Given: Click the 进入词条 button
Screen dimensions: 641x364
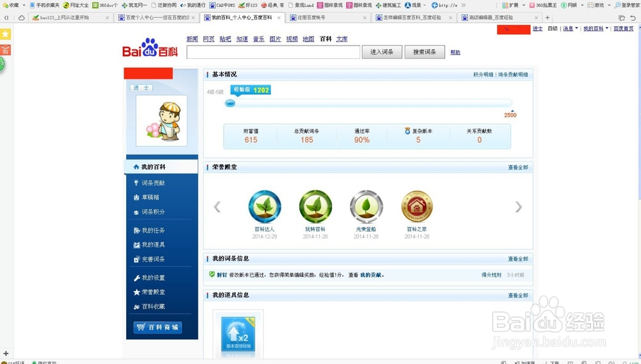Looking at the screenshot, I should point(382,52).
